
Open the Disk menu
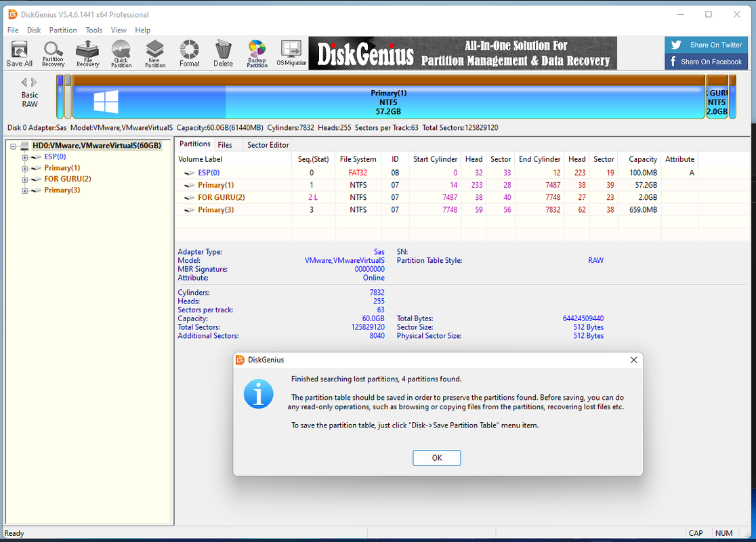click(x=34, y=30)
